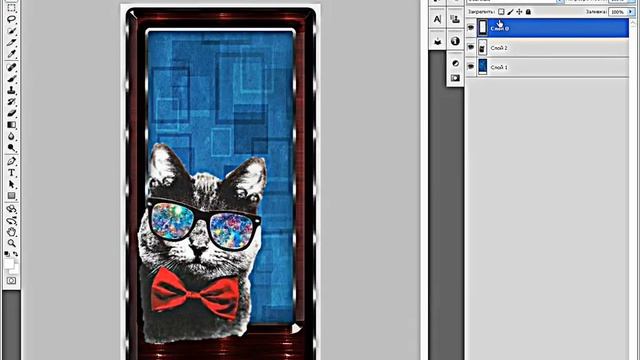Open the Info panel icon
Image resolution: width=640 pixels, height=360 pixels.
[x=455, y=41]
